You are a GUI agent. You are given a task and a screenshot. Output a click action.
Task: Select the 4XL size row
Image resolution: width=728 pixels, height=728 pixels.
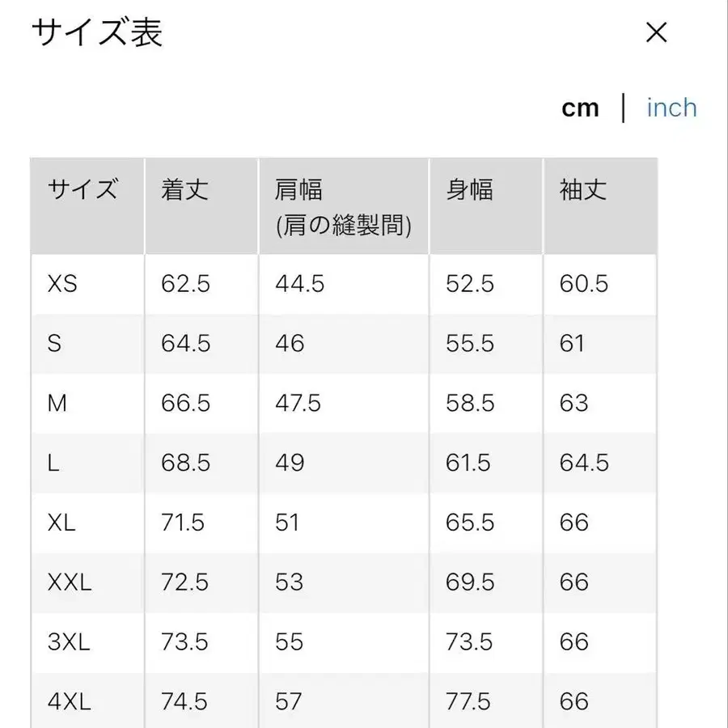[x=69, y=700]
